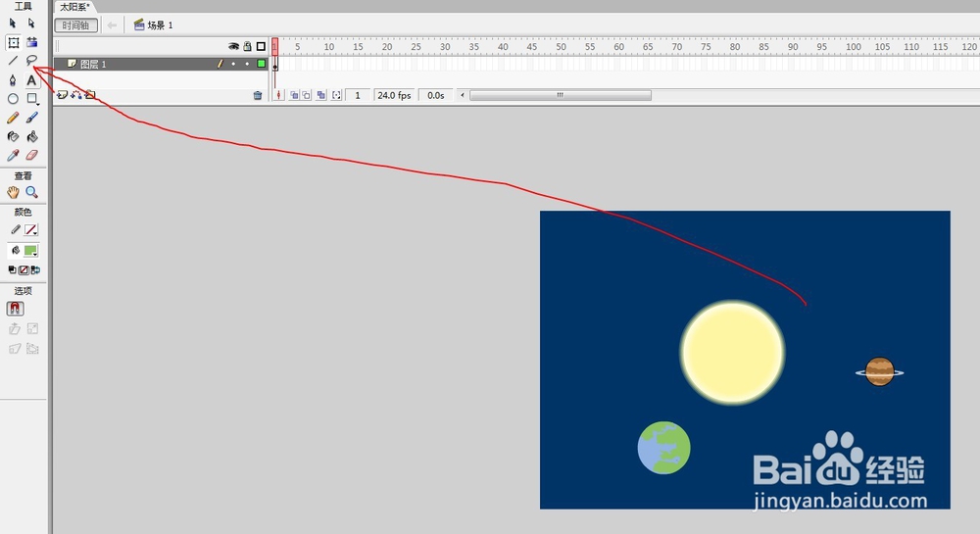Select the Brush tool
This screenshot has height=534, width=980.
click(x=32, y=118)
